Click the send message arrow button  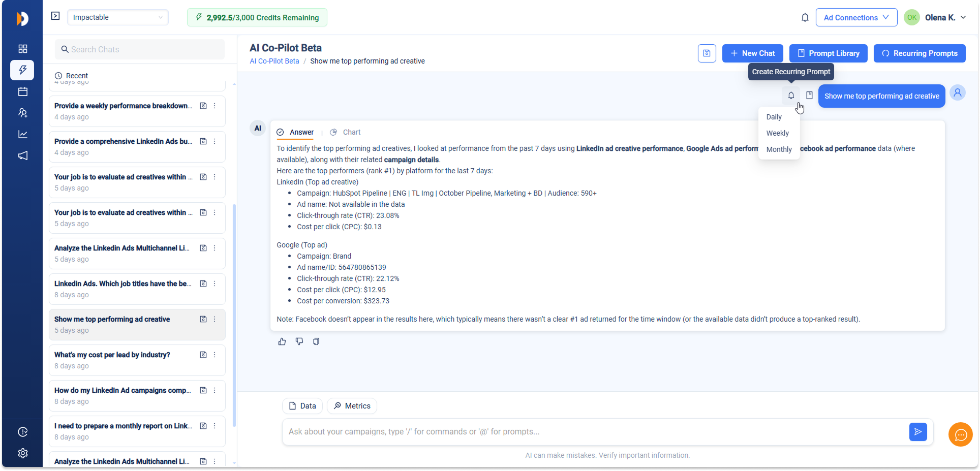coord(917,432)
